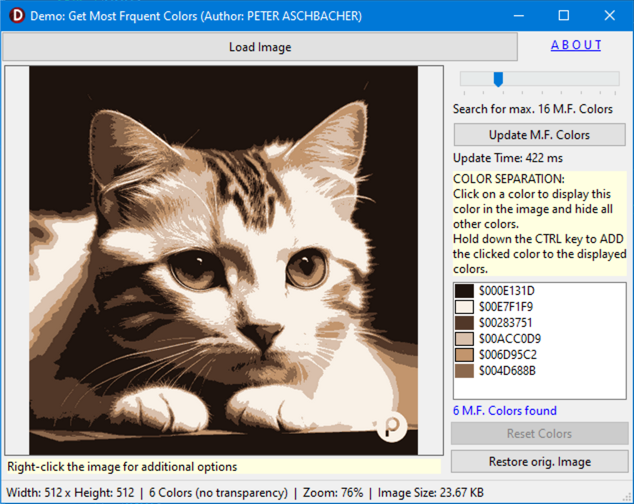634x504 pixels.
Task: Click the cat image preview
Action: coord(224,260)
